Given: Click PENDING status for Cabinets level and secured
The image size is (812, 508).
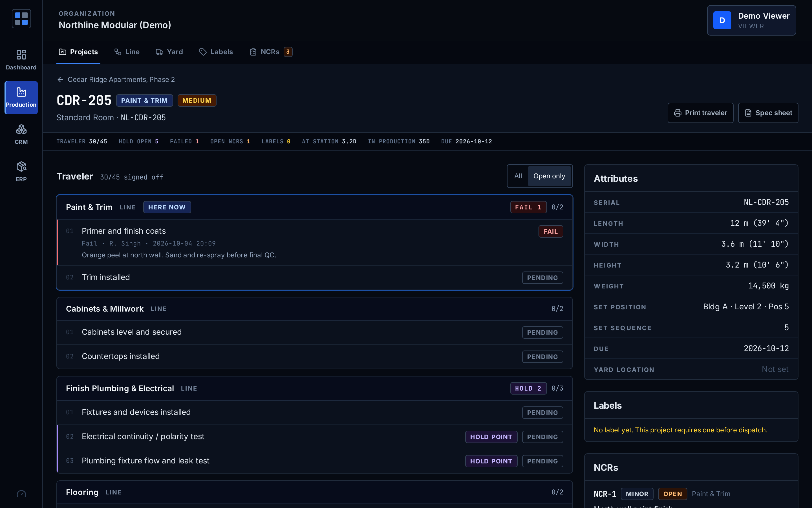Looking at the screenshot, I should click(542, 333).
